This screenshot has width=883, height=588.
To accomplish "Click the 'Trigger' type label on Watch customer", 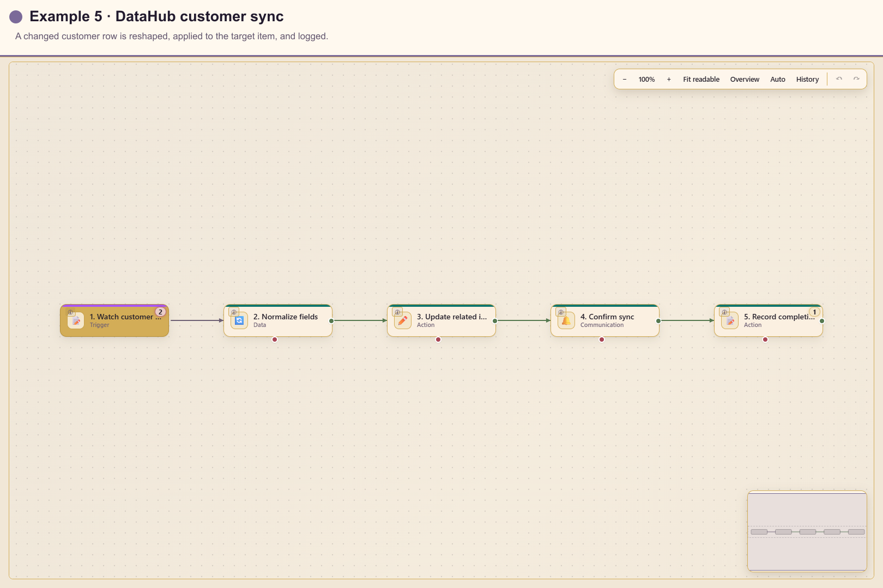I will (x=99, y=325).
